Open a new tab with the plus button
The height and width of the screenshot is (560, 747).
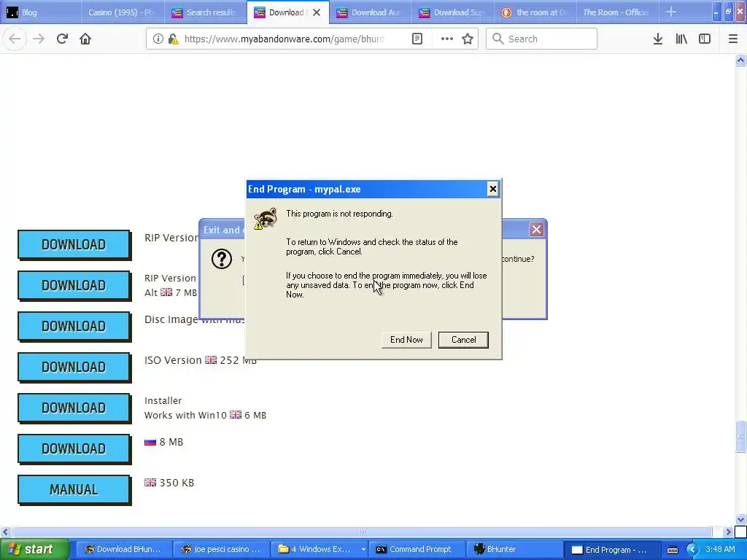[x=671, y=12]
